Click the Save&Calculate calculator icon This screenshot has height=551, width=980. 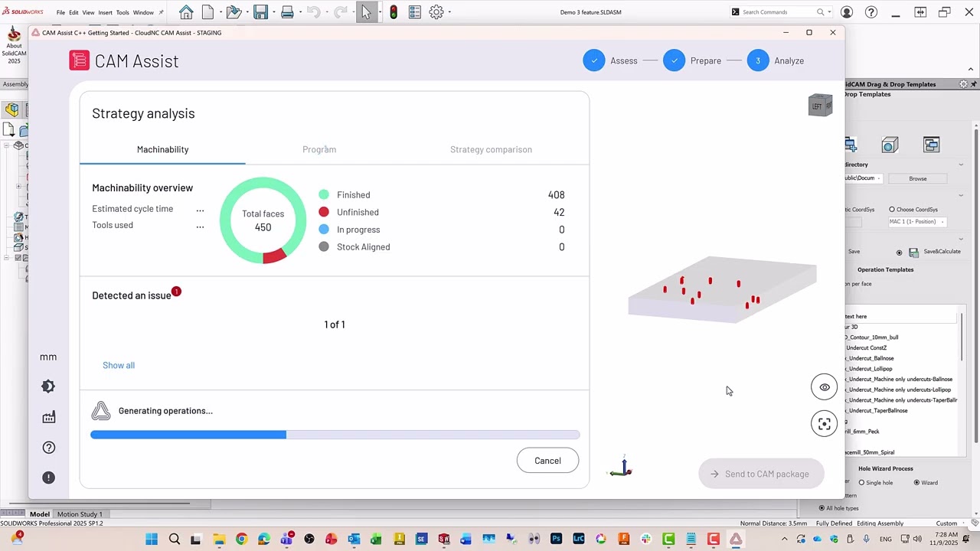pos(913,253)
